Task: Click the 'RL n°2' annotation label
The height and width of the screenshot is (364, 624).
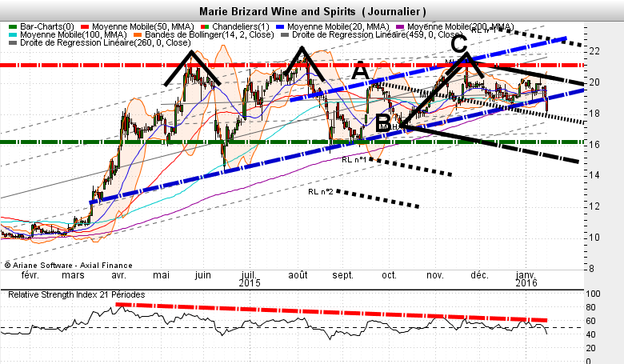Action: [x=320, y=192]
